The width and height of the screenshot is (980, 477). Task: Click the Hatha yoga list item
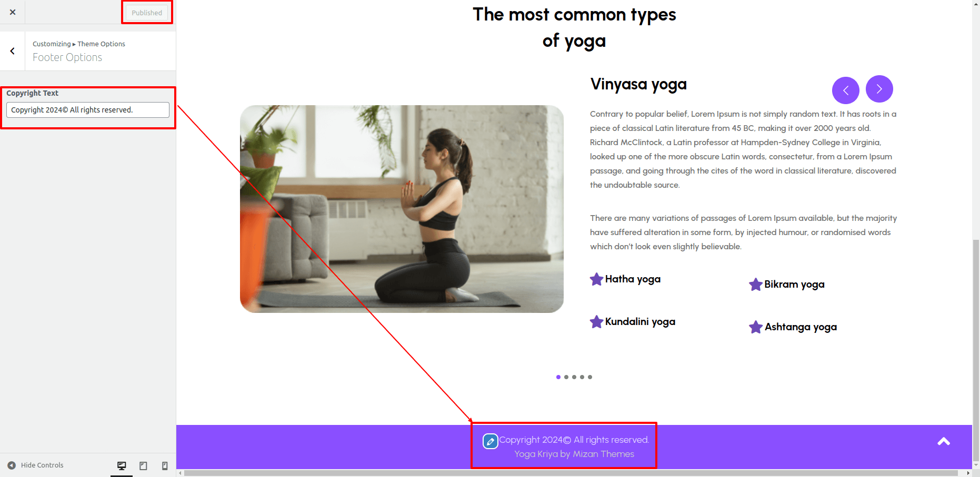pos(625,279)
